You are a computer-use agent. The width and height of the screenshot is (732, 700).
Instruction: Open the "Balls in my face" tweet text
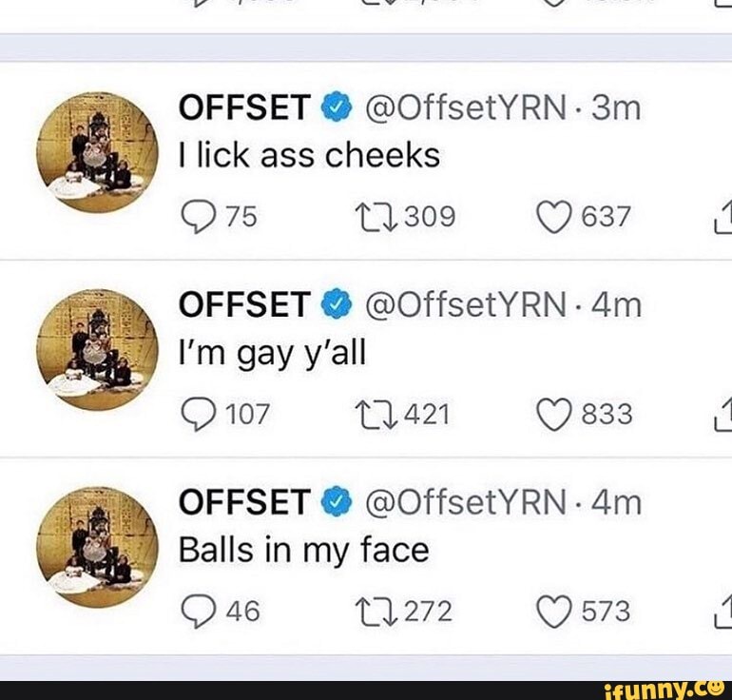tap(304, 550)
